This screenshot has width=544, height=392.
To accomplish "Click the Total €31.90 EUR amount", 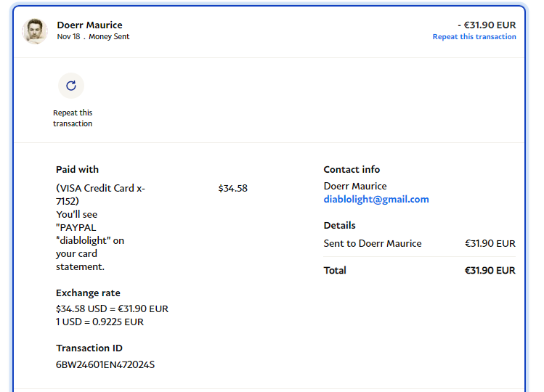I will tap(490, 271).
